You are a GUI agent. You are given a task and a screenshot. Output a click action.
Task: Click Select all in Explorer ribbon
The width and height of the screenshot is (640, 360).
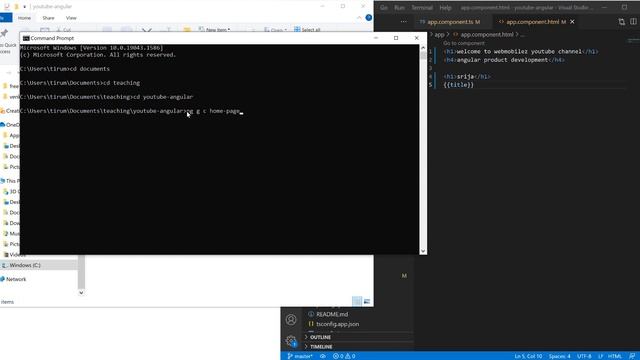tap(307, 30)
